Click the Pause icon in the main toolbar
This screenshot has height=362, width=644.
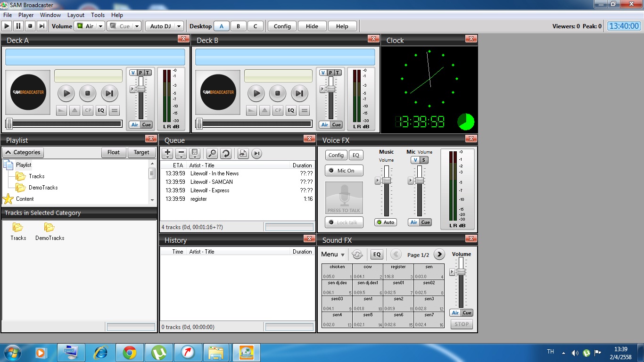(x=18, y=26)
